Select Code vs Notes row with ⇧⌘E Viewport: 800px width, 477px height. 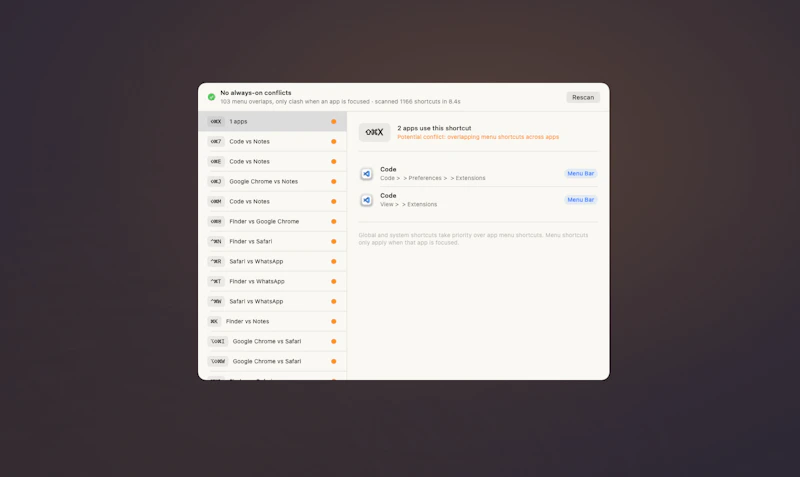272,161
